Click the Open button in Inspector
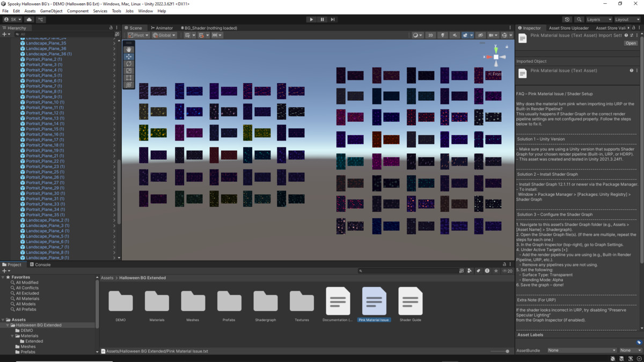 click(x=631, y=43)
